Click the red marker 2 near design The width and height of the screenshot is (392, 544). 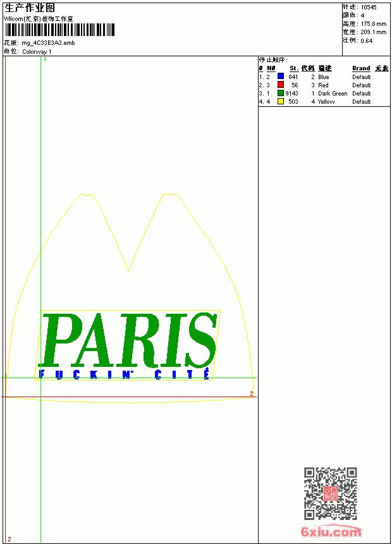tap(252, 393)
